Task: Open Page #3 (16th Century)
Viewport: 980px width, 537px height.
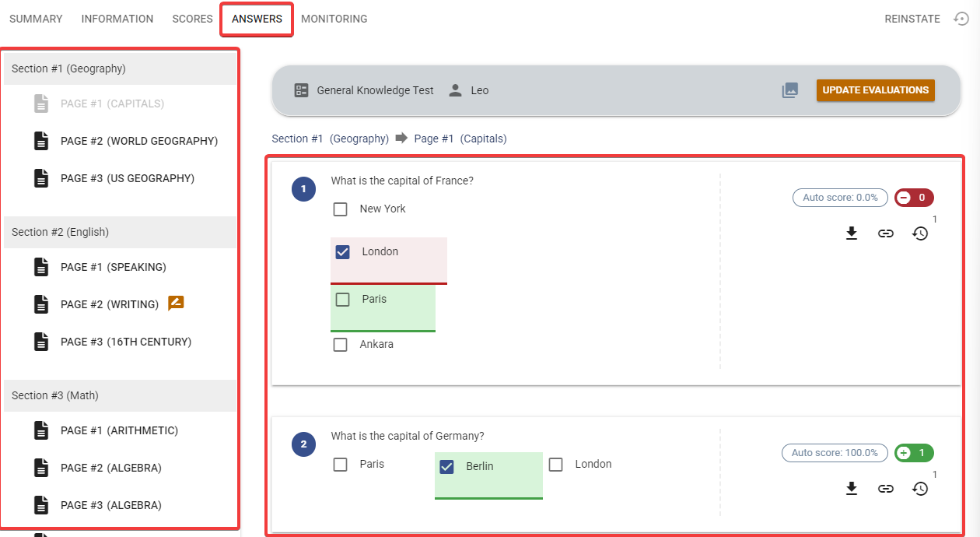Action: click(x=126, y=342)
